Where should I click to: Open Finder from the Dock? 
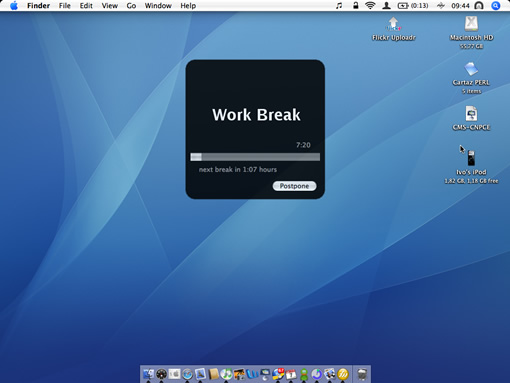pos(149,374)
